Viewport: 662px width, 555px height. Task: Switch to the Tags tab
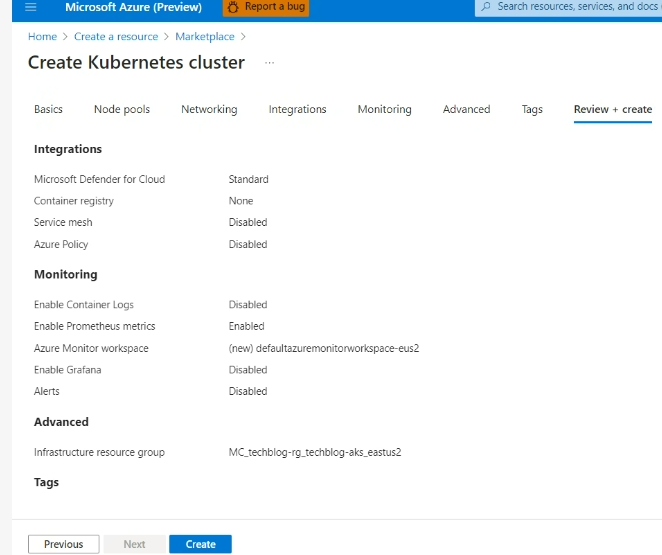(x=532, y=110)
